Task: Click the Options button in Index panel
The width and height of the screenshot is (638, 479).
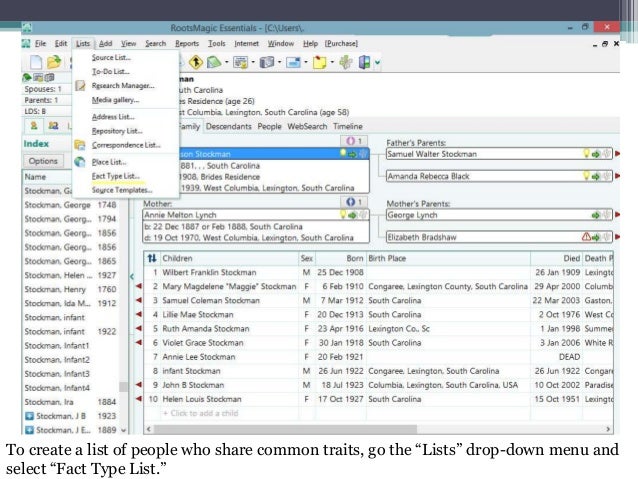Action: (43, 161)
